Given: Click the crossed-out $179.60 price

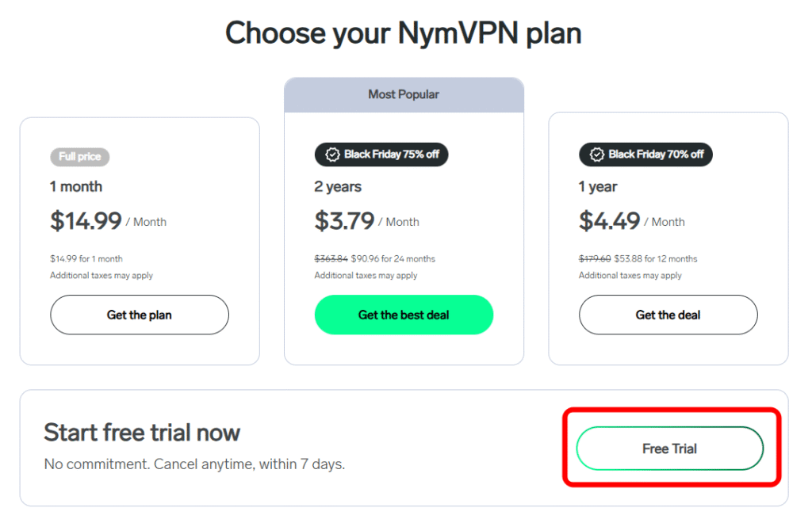Looking at the screenshot, I should click(596, 258).
